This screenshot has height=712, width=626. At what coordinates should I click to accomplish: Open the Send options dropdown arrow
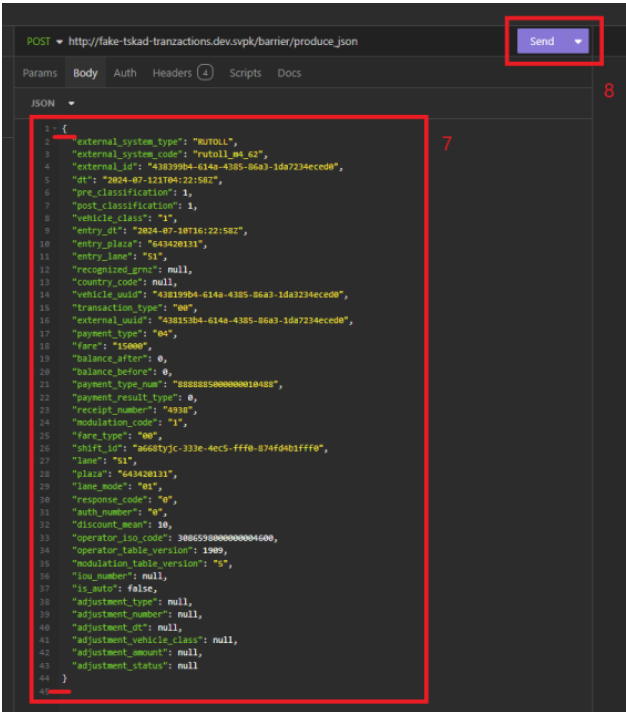tap(578, 42)
